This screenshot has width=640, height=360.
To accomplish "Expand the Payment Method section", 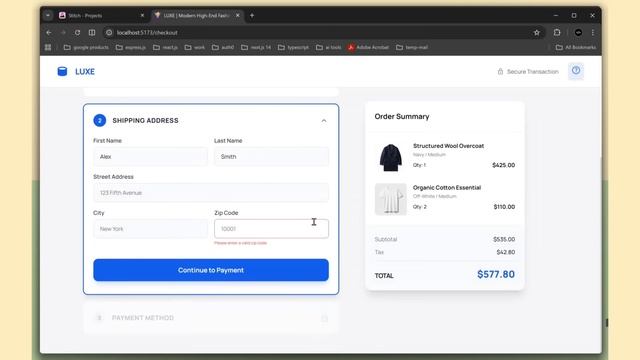I will pos(211,318).
